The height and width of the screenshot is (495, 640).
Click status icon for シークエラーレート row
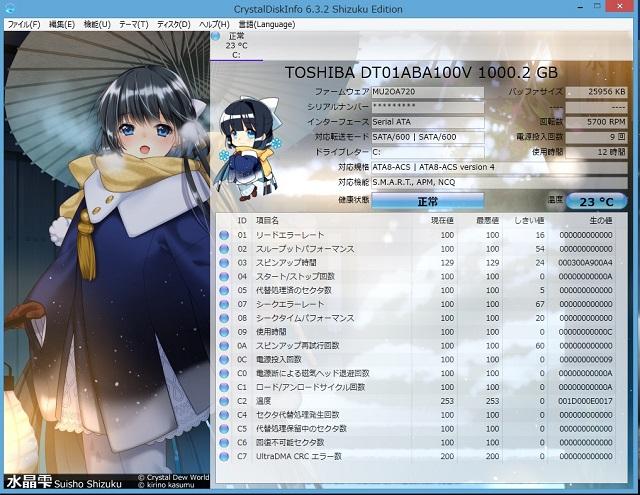tap(224, 304)
